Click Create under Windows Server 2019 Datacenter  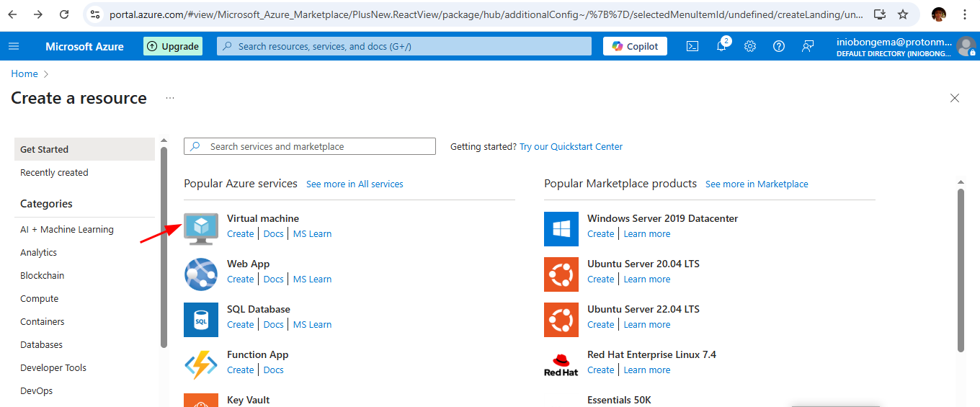[x=600, y=233]
